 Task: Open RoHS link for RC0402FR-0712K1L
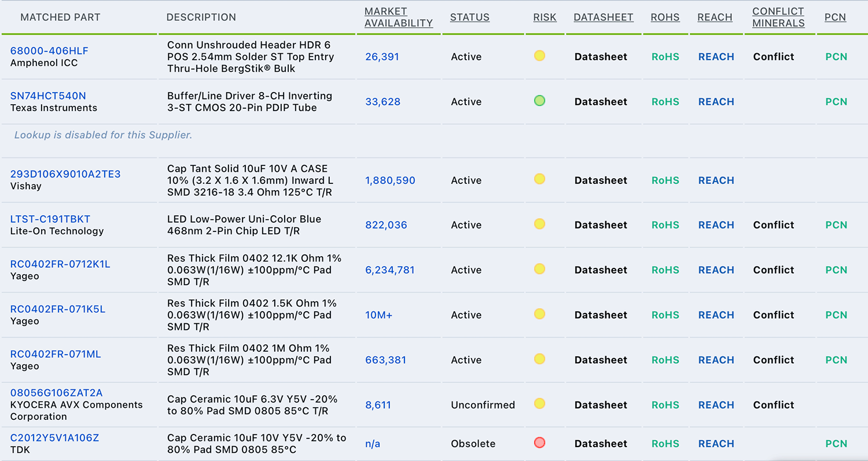(x=665, y=270)
